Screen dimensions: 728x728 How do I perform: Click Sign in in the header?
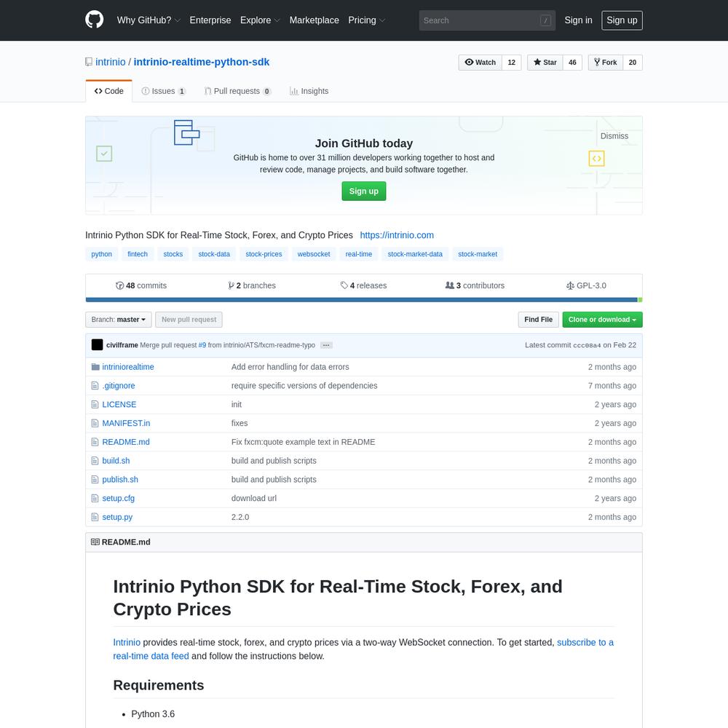[579, 20]
